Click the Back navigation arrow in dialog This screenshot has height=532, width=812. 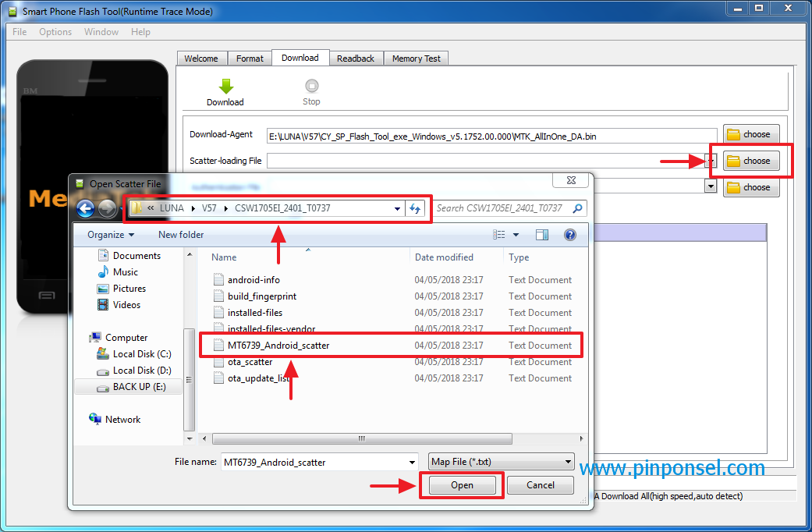tap(86, 209)
